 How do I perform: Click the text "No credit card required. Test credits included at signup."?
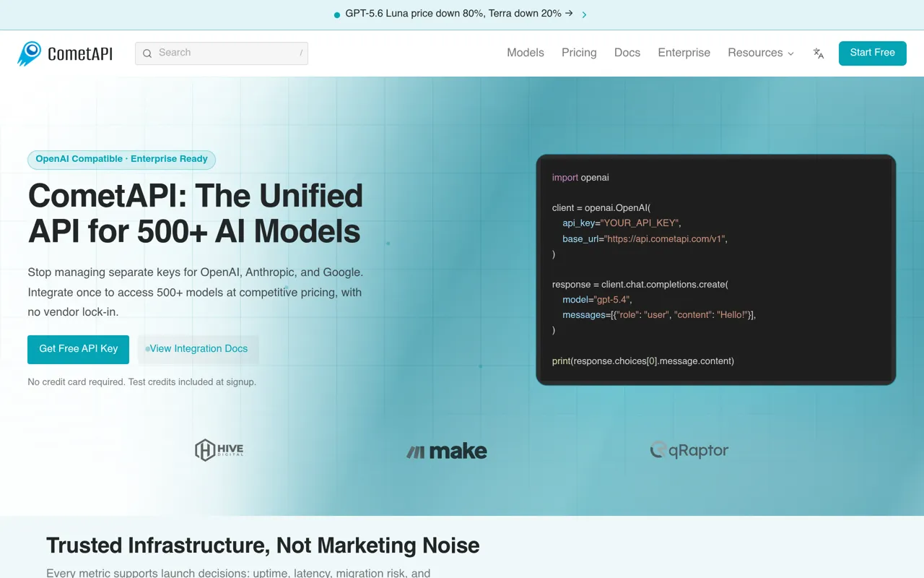click(x=142, y=381)
